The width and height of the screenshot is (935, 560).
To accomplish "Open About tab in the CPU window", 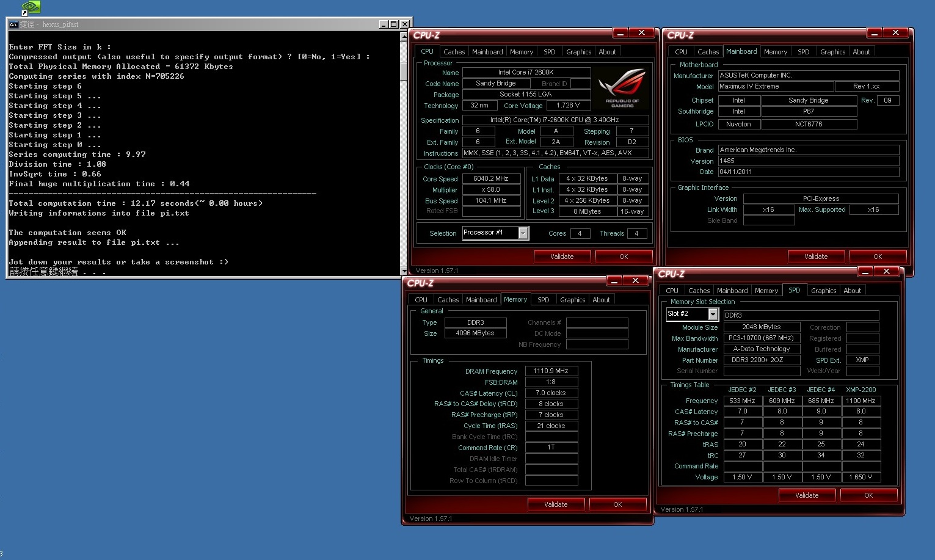I will click(607, 52).
